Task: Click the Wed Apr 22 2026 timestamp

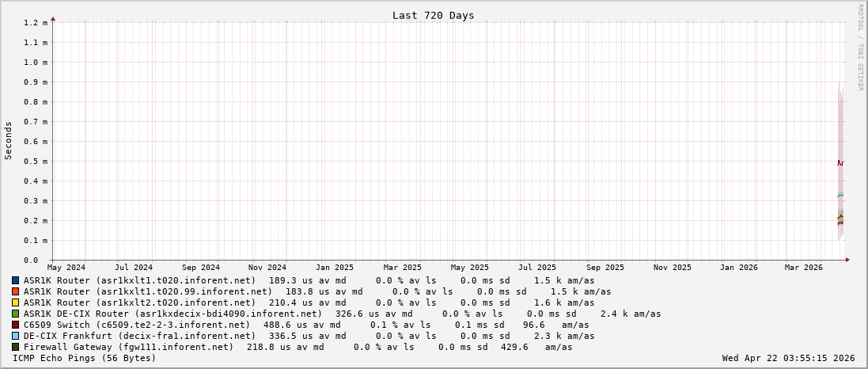Action: [x=788, y=358]
